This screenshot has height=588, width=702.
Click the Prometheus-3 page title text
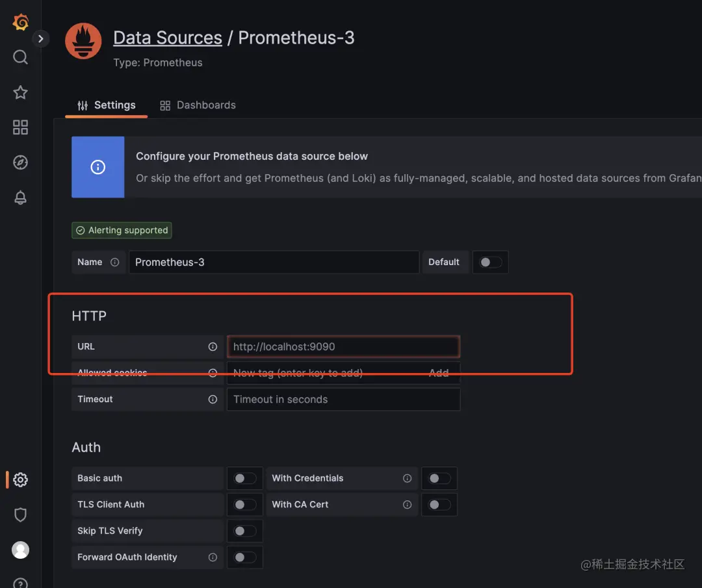(x=296, y=38)
